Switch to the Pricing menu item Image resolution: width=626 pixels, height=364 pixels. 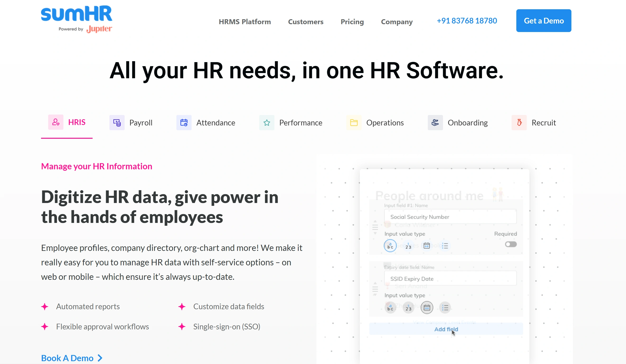point(352,22)
